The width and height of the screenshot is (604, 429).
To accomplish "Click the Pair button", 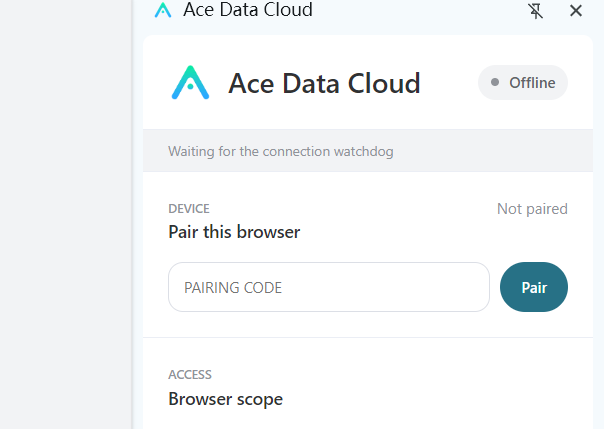I will tap(534, 287).
